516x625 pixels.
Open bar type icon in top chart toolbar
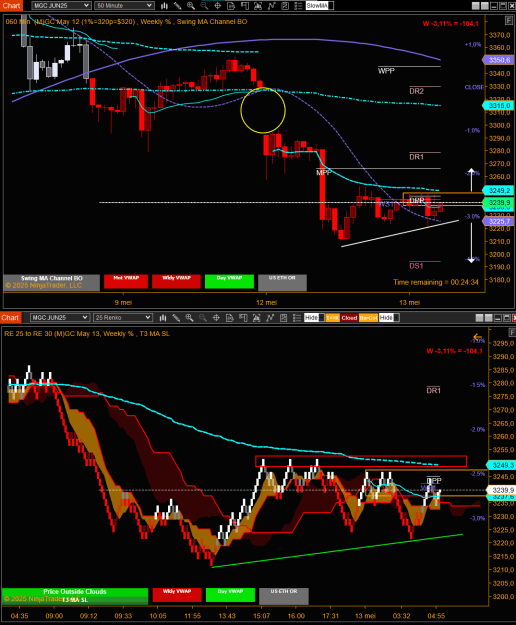[164, 6]
